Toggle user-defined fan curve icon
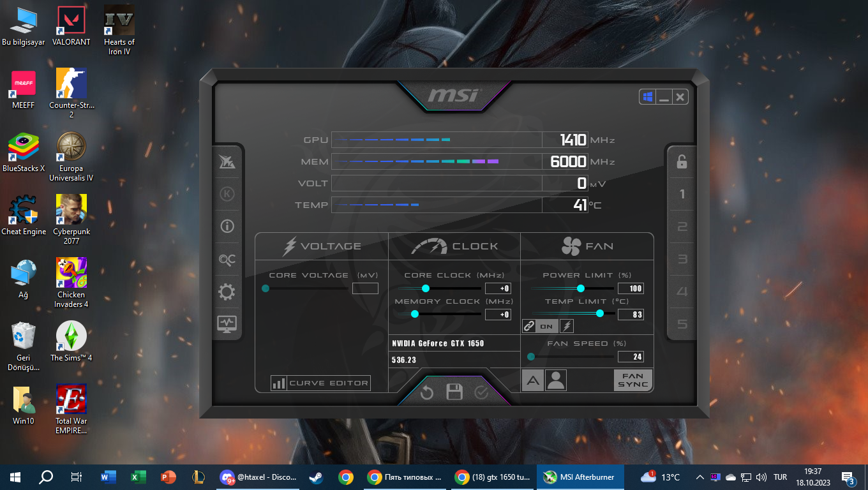 [x=556, y=380]
